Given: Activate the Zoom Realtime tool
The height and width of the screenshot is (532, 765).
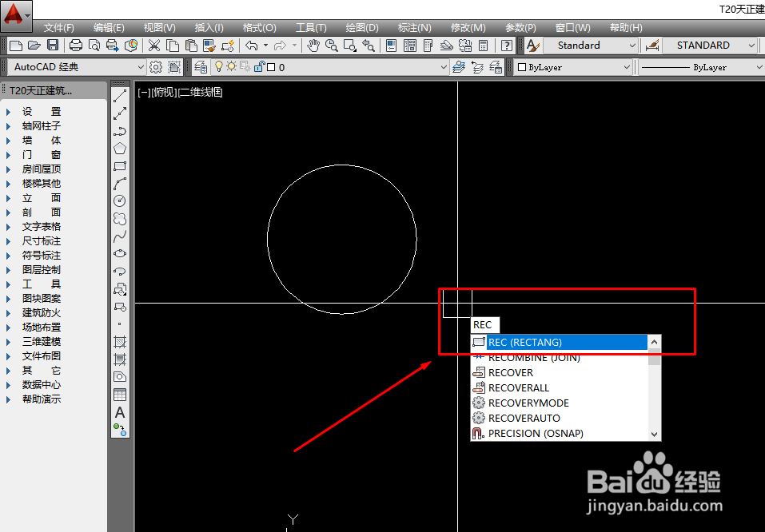Looking at the screenshot, I should click(331, 46).
